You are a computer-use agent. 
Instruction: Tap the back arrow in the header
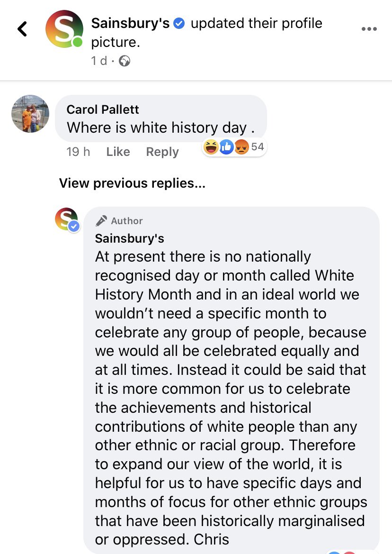point(22,29)
